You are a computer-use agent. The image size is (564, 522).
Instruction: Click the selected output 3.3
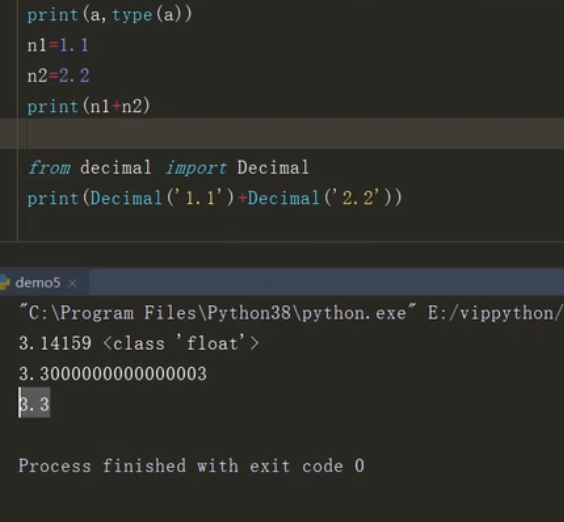tap(34, 403)
